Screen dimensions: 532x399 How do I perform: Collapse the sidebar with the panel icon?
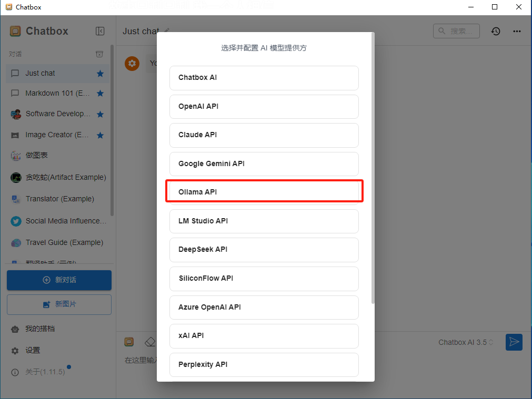(100, 31)
